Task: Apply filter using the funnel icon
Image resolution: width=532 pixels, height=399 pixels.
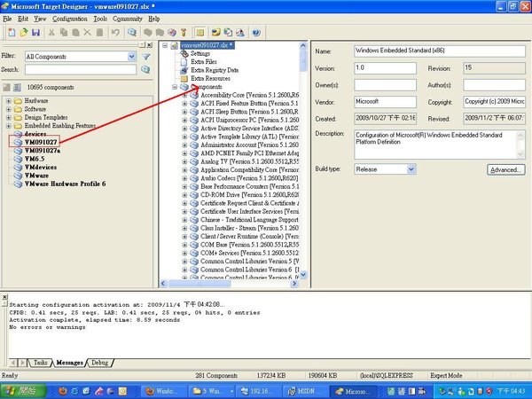Action: point(146,57)
